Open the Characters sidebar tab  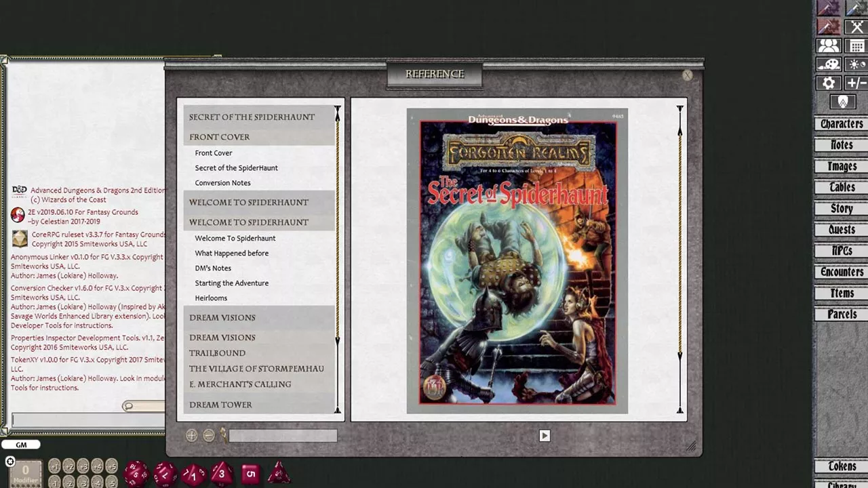(842, 124)
